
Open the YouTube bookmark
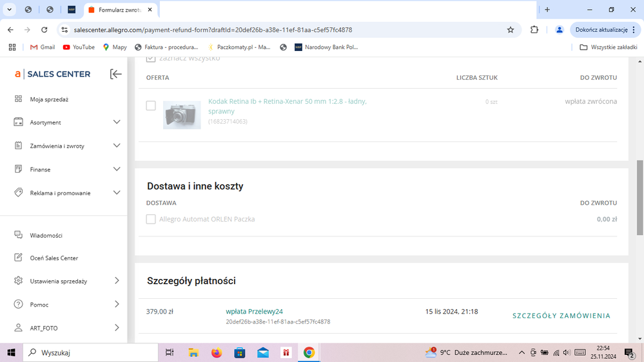click(79, 47)
